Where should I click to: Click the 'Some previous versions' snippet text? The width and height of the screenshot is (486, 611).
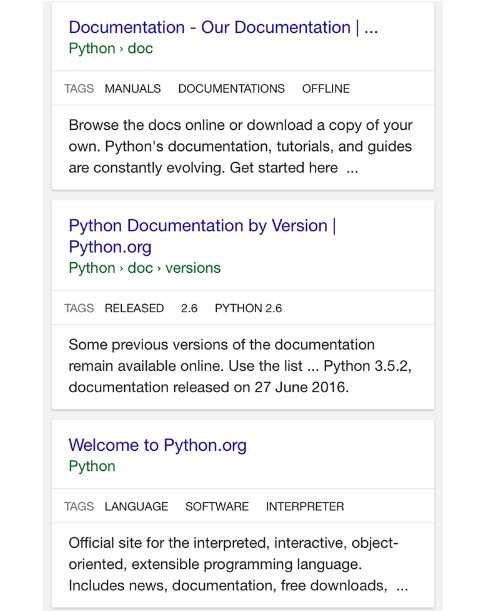click(240, 366)
